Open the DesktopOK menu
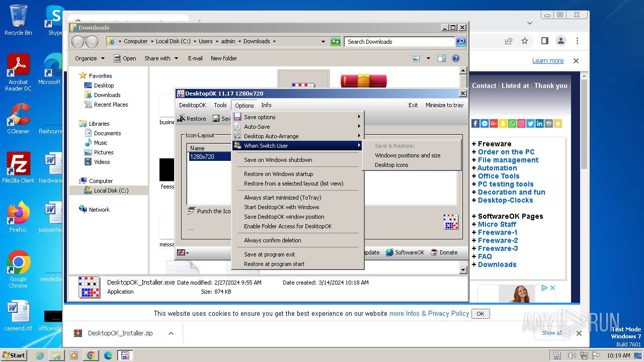This screenshot has width=644, height=362. (192, 105)
